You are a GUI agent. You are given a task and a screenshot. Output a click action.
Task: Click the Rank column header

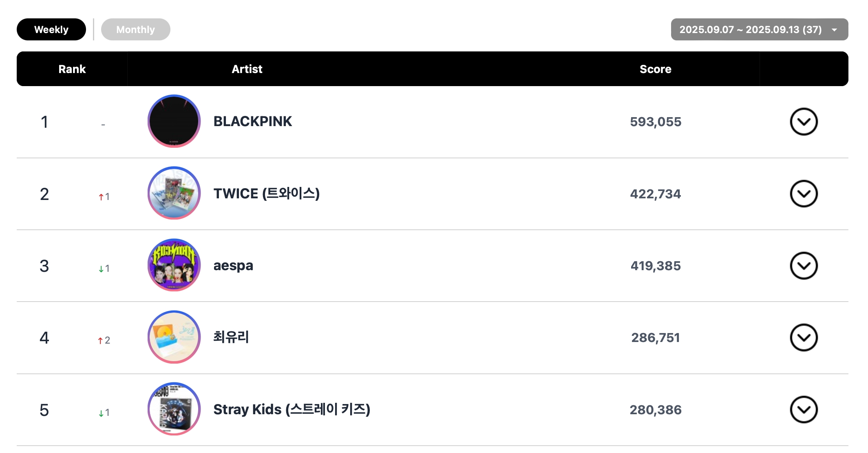(72, 69)
